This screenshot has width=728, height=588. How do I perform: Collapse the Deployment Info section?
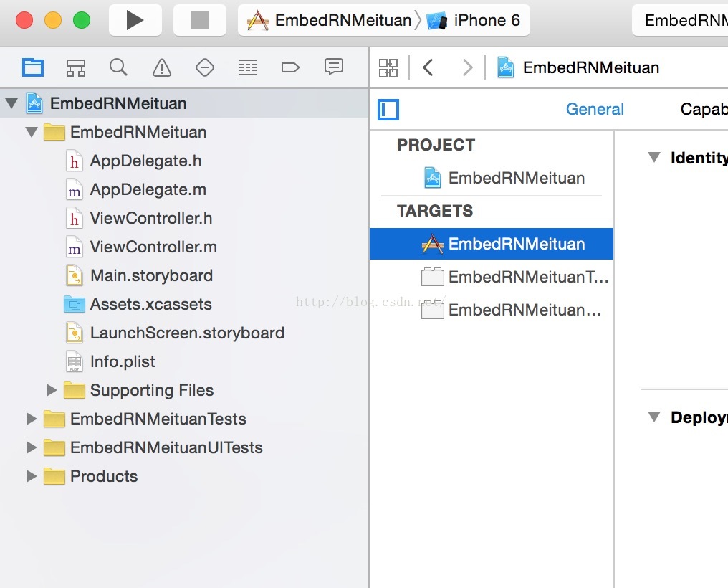pyautogui.click(x=654, y=417)
